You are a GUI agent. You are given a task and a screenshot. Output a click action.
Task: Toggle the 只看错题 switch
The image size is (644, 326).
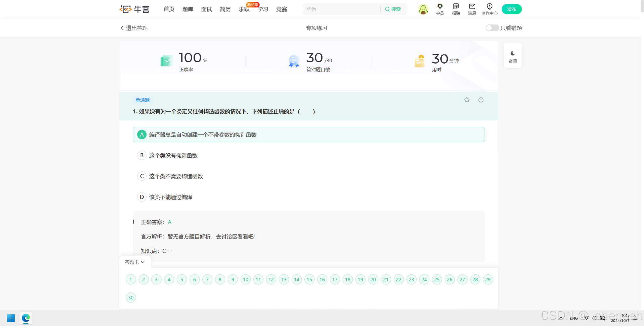tap(492, 28)
